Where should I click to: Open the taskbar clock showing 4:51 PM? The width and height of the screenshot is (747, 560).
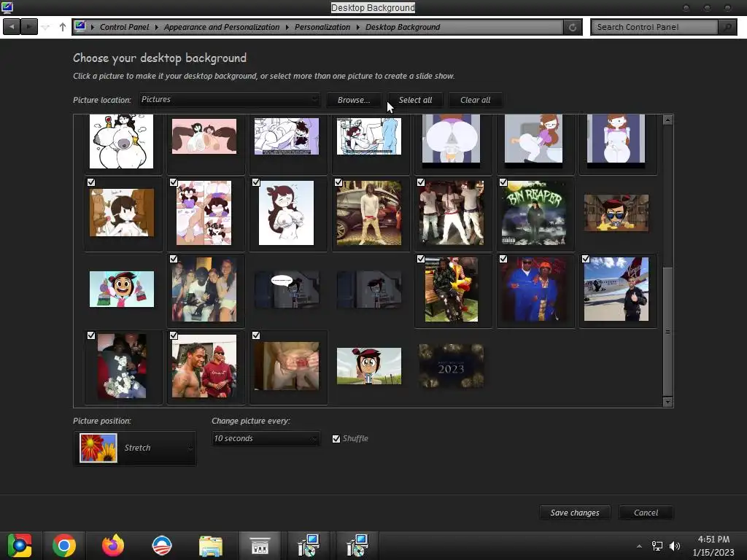pos(713,545)
